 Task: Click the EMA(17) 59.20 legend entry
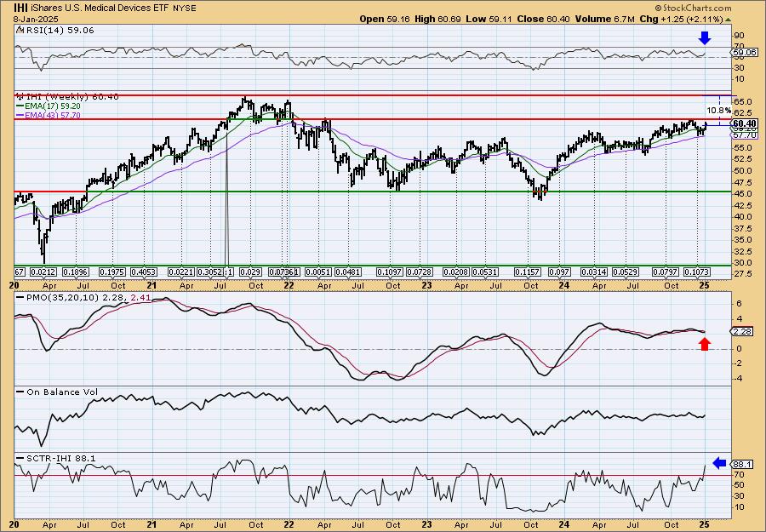[x=49, y=106]
